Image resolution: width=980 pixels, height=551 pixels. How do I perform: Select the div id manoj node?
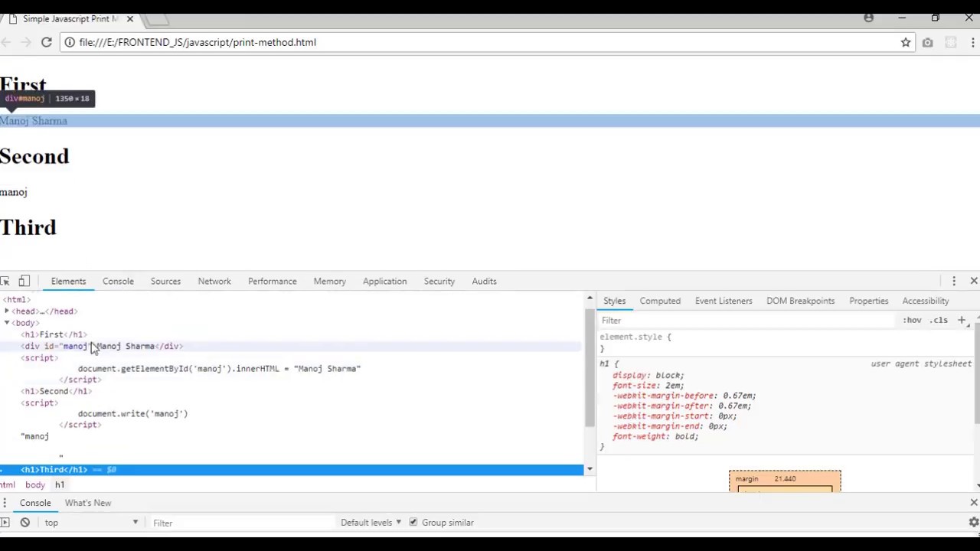click(x=102, y=346)
